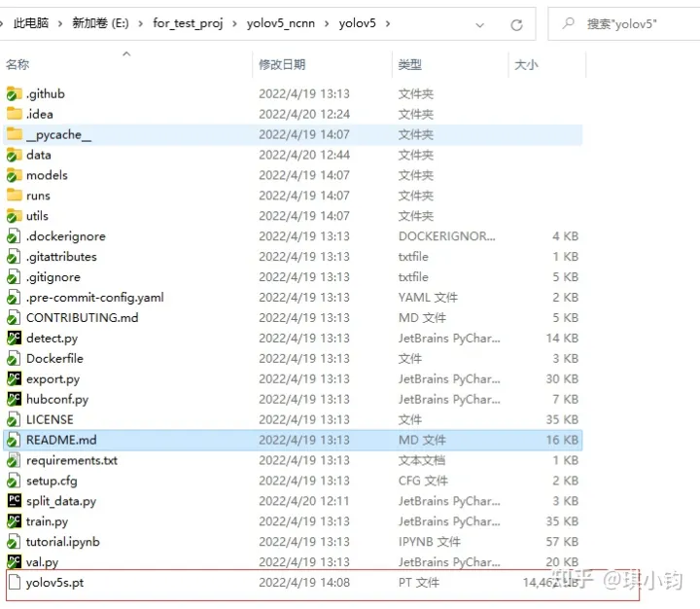Refresh the current folder view
Screen dimensions: 700x609
click(516, 24)
